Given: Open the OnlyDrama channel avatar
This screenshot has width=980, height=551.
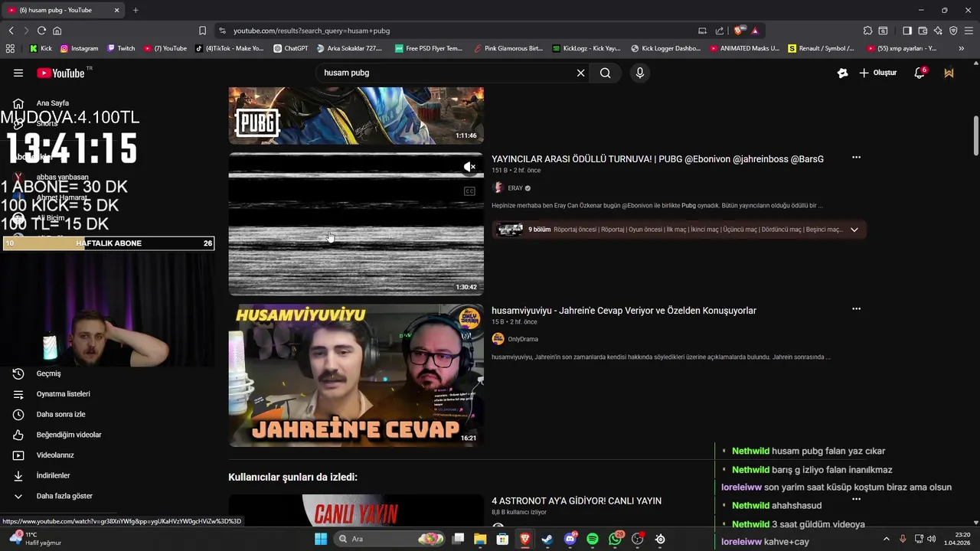Looking at the screenshot, I should click(498, 339).
